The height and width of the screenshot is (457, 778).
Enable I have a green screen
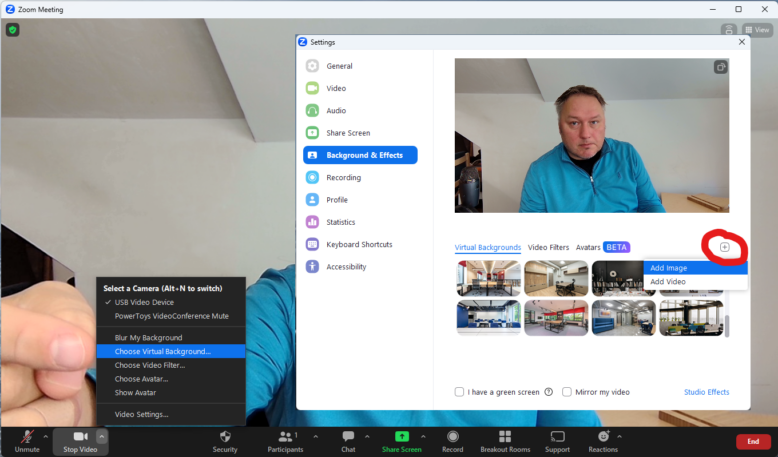[x=460, y=392]
